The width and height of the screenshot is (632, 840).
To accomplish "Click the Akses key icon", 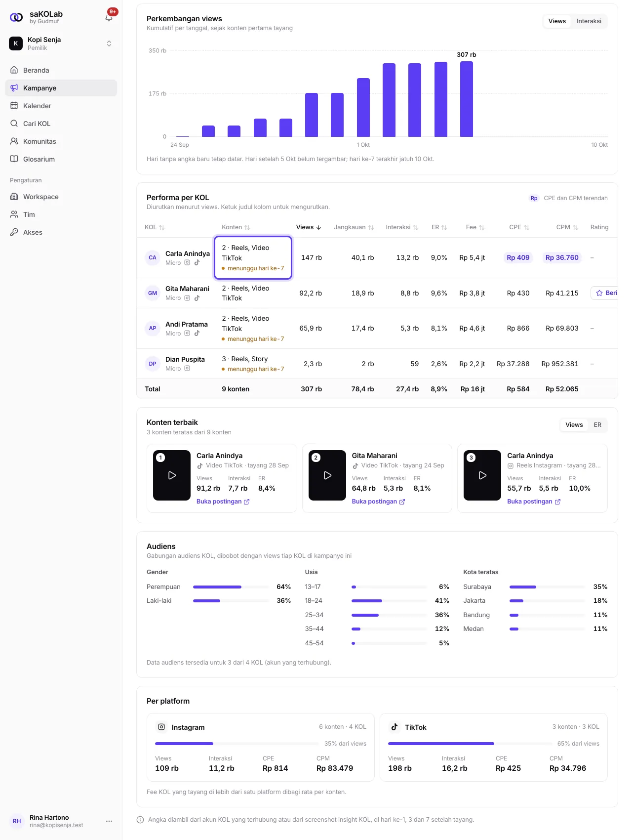I will point(14,232).
